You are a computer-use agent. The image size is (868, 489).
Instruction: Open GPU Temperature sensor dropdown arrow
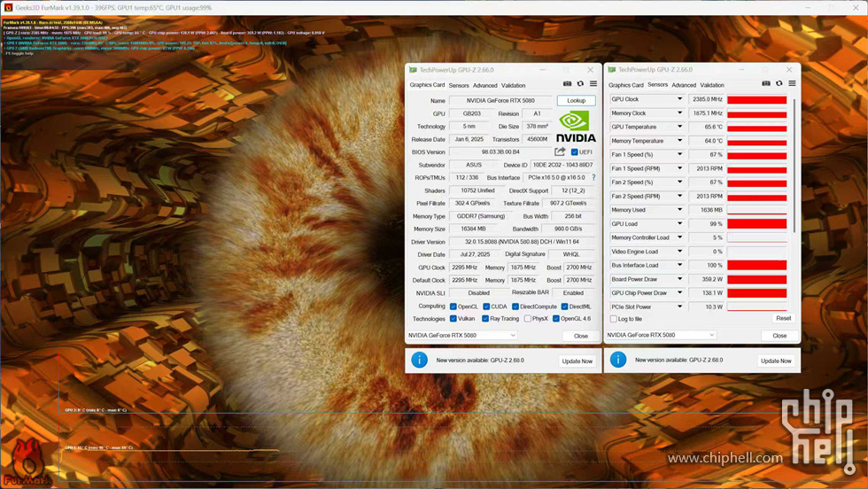(680, 127)
